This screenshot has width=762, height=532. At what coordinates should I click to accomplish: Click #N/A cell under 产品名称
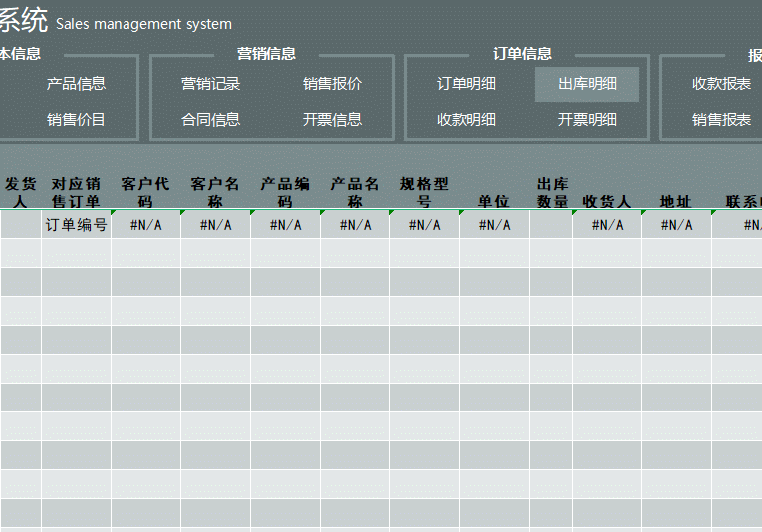tap(356, 224)
